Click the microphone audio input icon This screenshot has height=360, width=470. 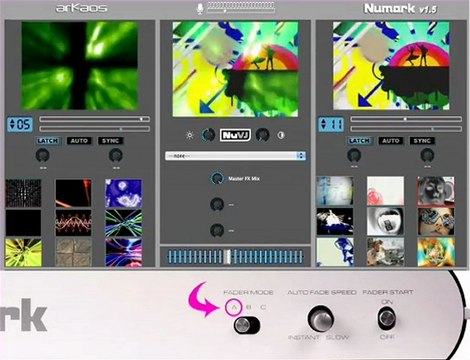[200, 8]
